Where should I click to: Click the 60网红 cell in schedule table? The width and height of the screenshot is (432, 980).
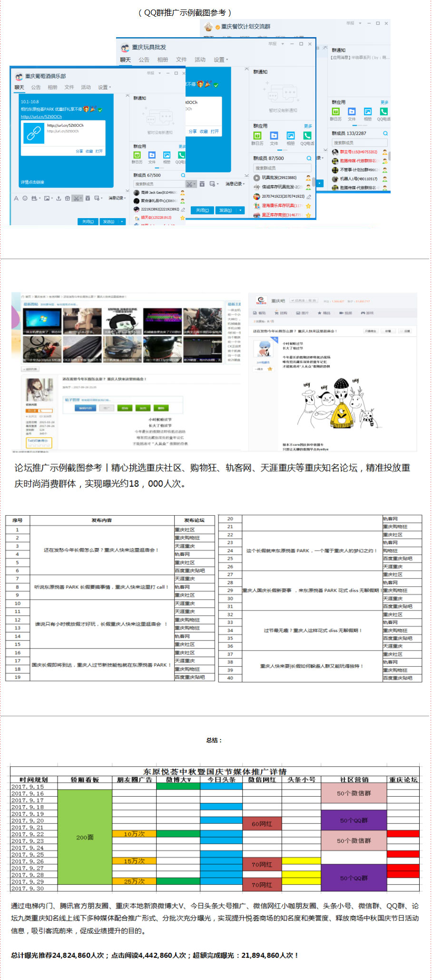pyautogui.click(x=262, y=824)
